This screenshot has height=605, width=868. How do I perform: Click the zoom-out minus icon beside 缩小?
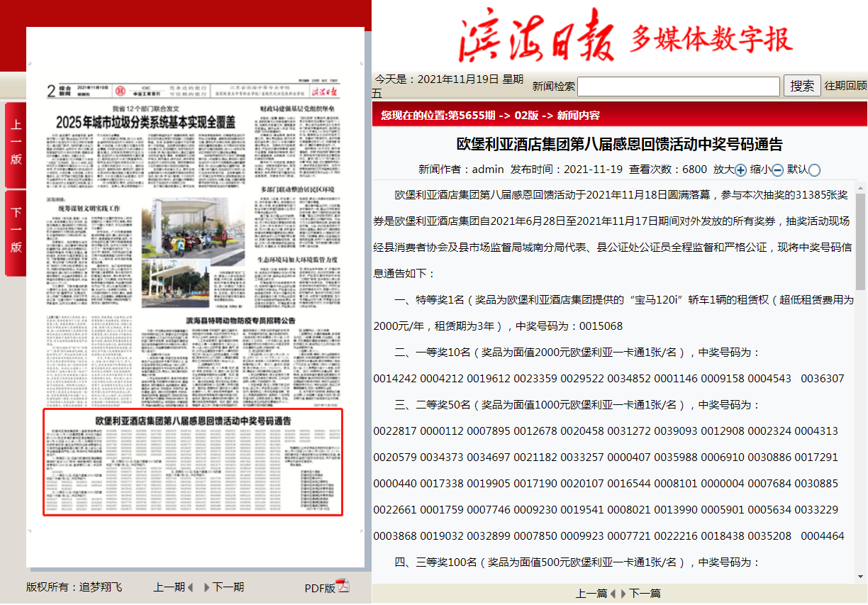click(x=777, y=170)
